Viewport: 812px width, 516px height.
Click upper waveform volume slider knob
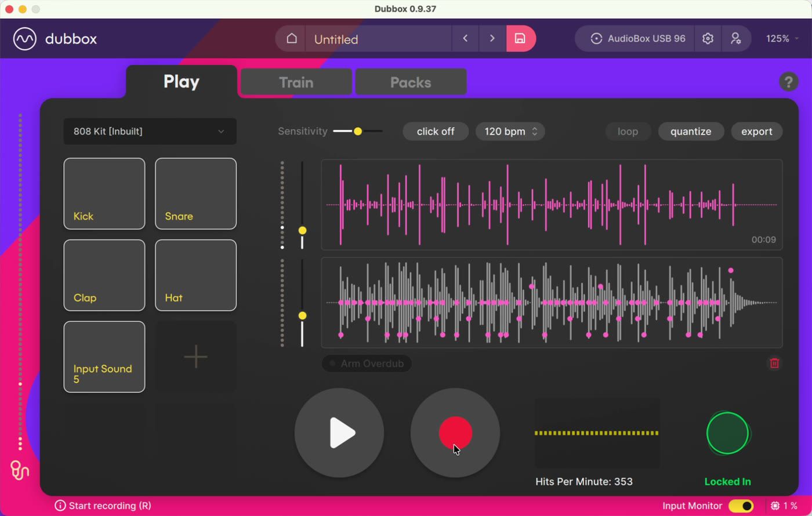tap(302, 231)
